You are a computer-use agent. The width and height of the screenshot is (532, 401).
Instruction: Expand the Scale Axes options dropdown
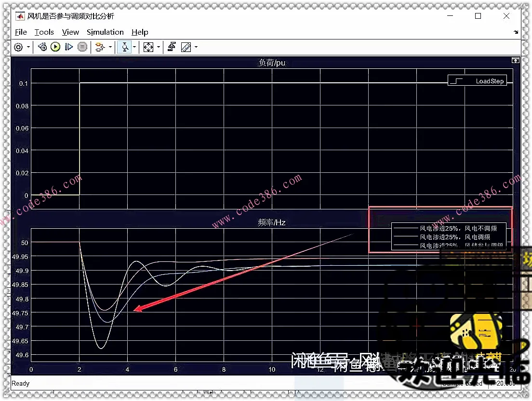(x=159, y=47)
